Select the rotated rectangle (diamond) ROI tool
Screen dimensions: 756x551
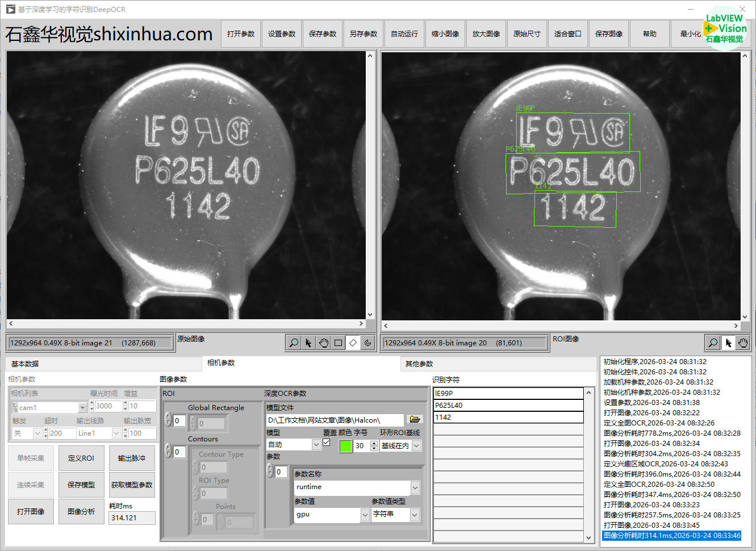tap(353, 343)
